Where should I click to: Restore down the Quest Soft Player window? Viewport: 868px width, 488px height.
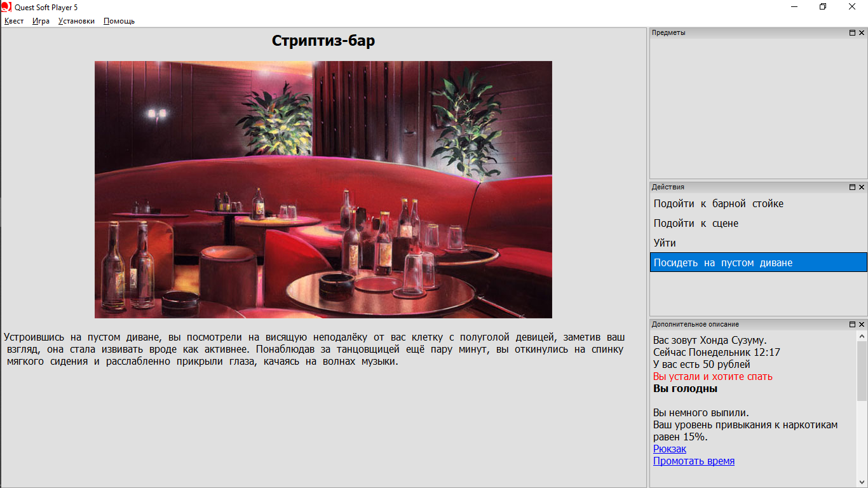pos(824,6)
